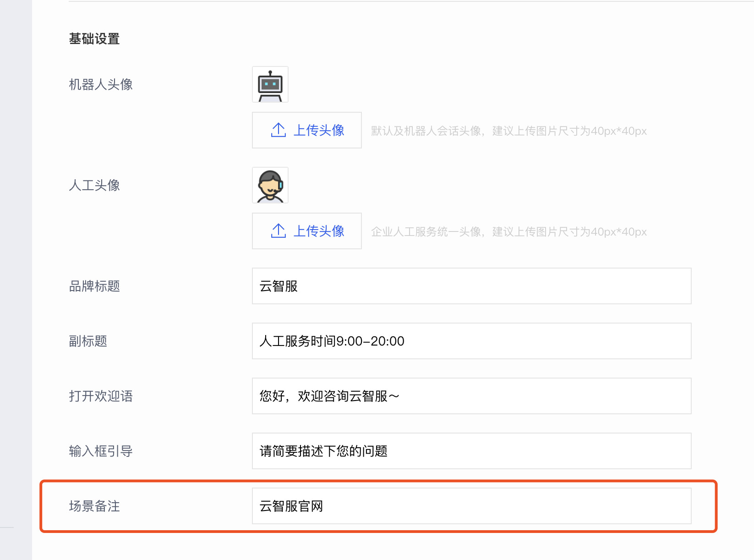Edit the 输入框引导 placeholder text field
This screenshot has width=754, height=560.
coord(472,451)
